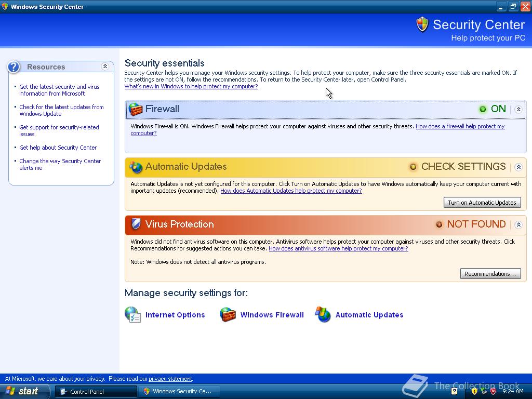Image resolution: width=532 pixels, height=399 pixels.
Task: Click 'Note: Windows does not detect all antivirus programs.' text
Action: click(x=198, y=262)
